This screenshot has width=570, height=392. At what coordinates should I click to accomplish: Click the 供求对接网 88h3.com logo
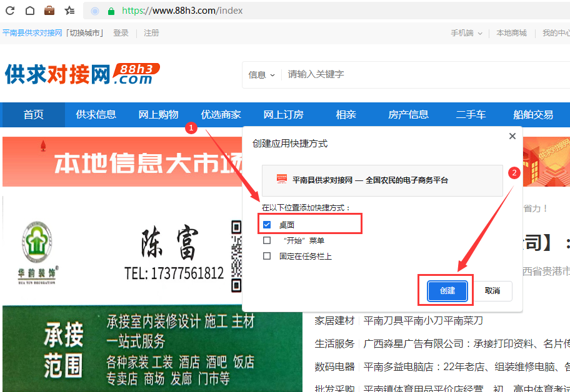[81, 74]
